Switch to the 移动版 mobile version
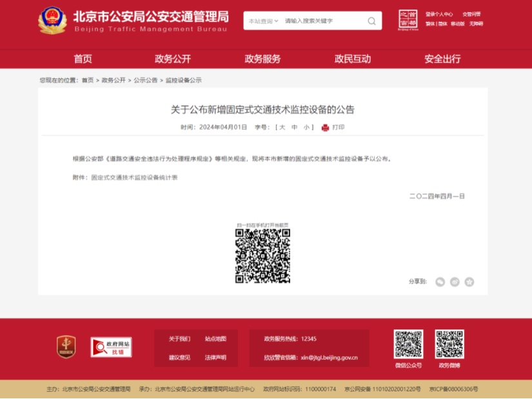 point(458,23)
